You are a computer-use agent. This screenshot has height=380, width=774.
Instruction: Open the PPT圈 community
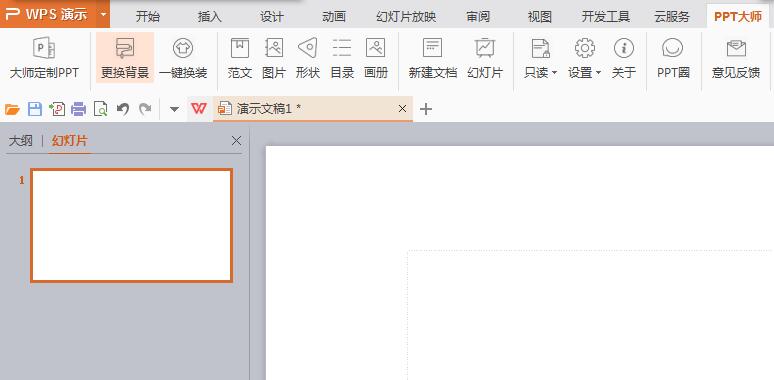(x=673, y=59)
